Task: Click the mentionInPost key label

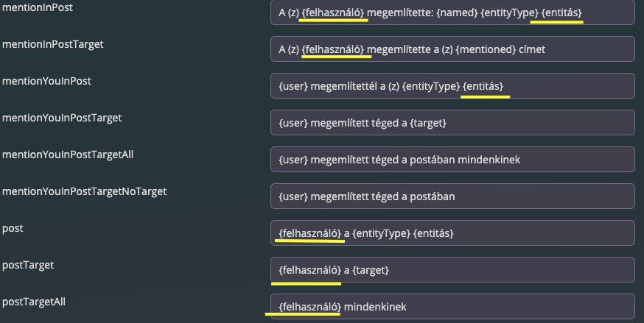Action: (38, 7)
